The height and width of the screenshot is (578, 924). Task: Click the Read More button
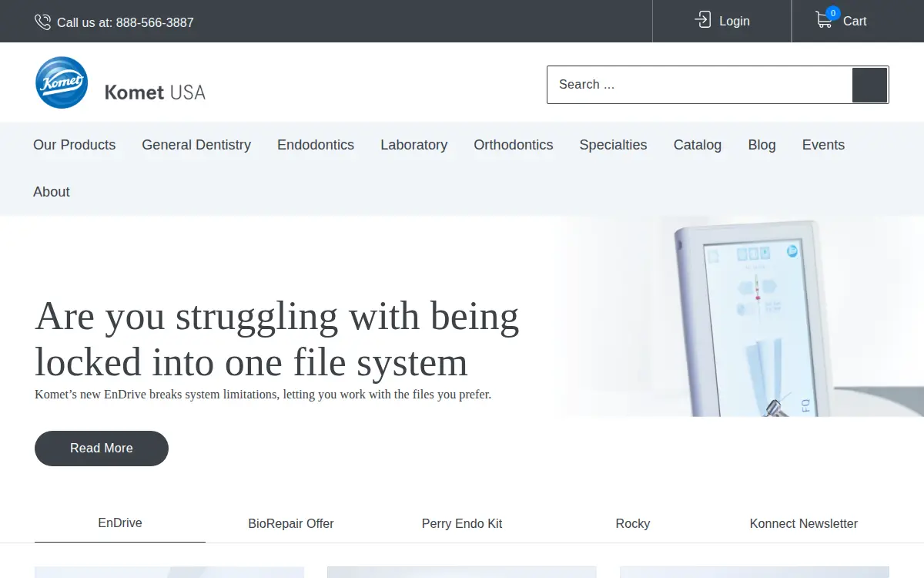point(102,449)
